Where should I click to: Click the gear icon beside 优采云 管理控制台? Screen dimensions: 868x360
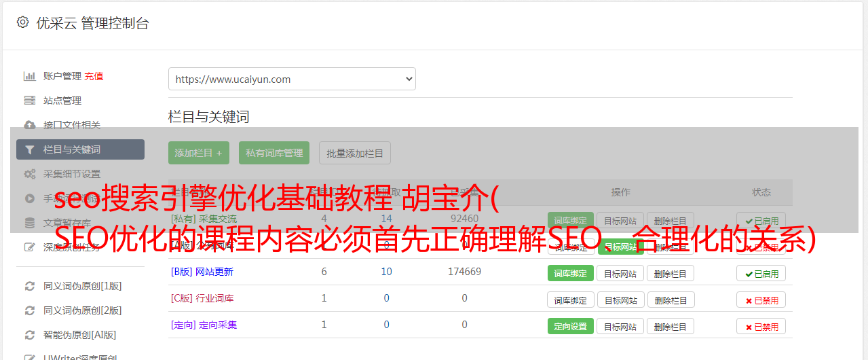point(22,22)
